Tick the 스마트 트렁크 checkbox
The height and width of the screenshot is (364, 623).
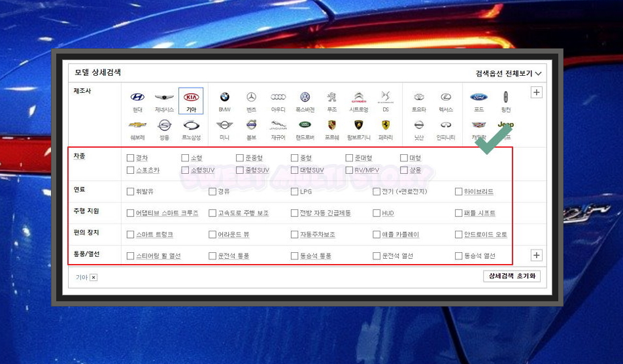(x=130, y=235)
